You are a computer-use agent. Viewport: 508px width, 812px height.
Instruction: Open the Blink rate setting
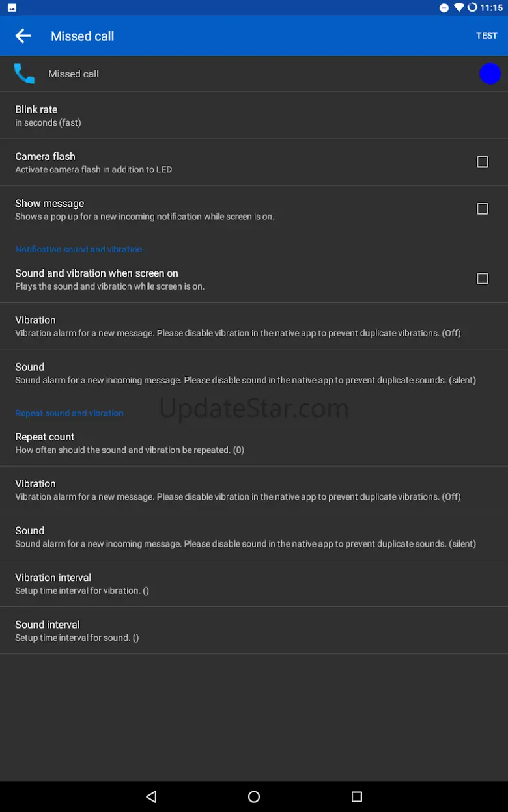click(x=254, y=116)
